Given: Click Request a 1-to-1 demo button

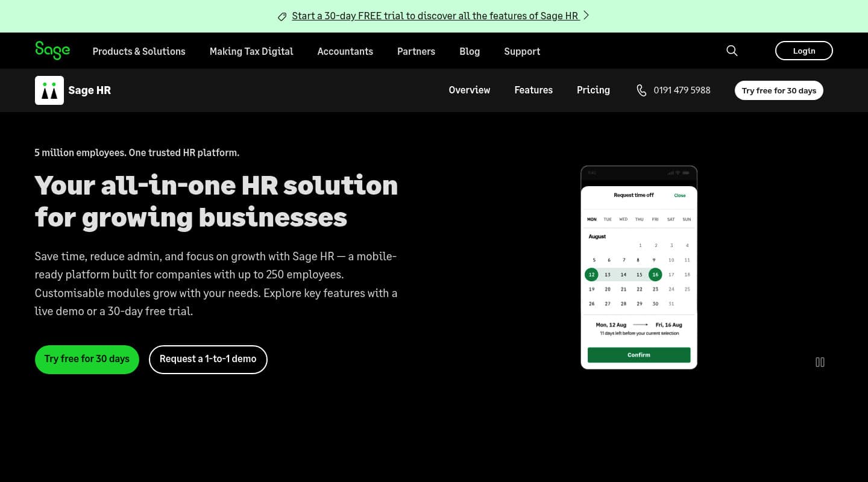Looking at the screenshot, I should pos(208,359).
